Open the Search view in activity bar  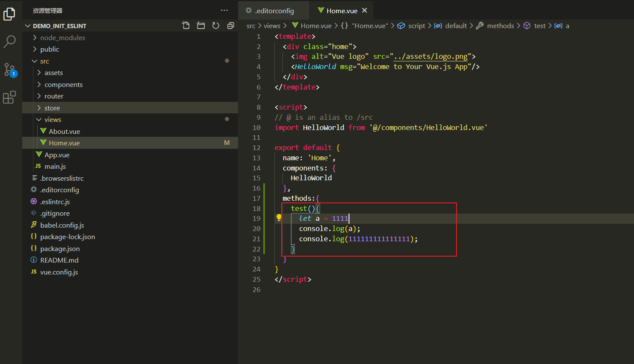[x=9, y=41]
